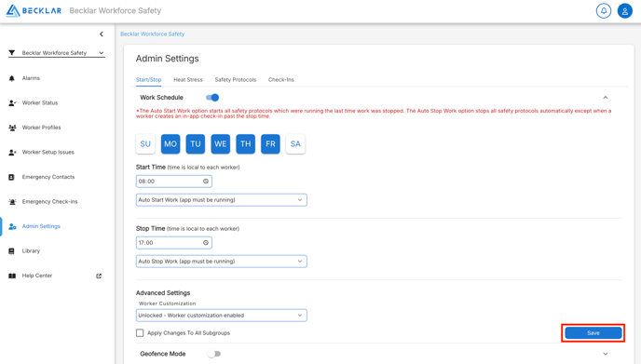The image size is (641, 364).
Task: Collapse the Work Schedule section chevron
Action: [x=606, y=98]
